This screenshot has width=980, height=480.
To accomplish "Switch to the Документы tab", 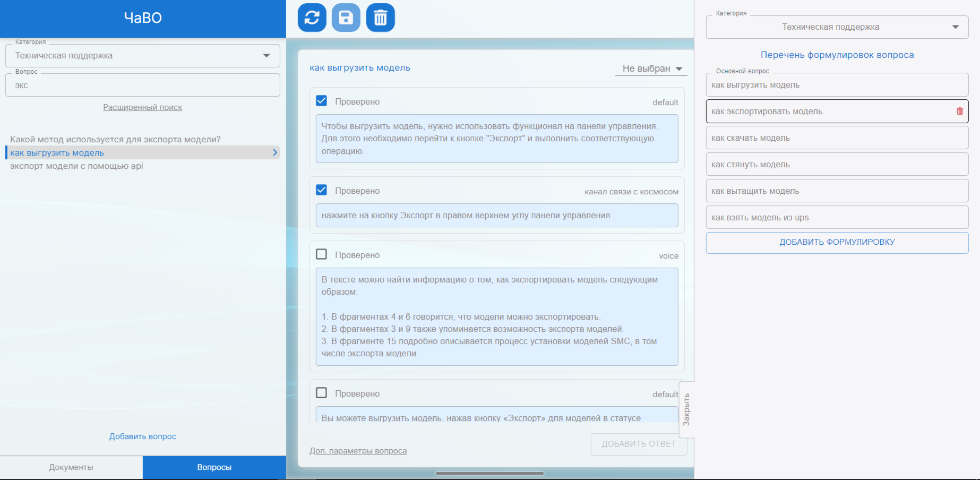I will 71,467.
